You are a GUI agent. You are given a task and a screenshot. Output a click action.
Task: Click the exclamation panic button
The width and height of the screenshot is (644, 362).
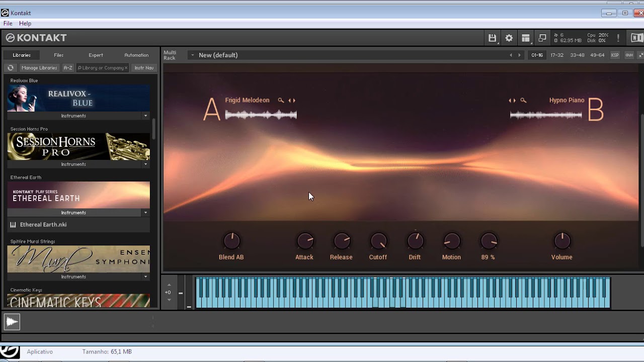[x=618, y=38]
